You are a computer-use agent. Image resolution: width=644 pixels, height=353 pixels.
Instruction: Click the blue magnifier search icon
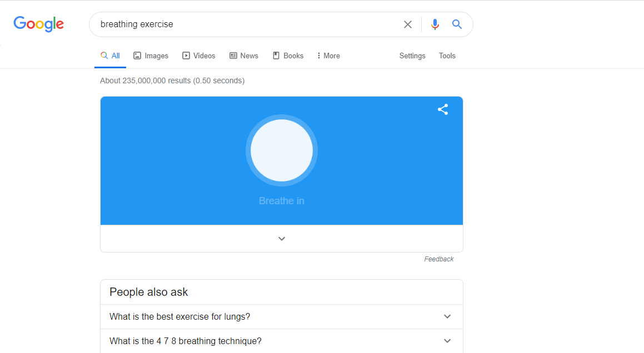tap(457, 24)
